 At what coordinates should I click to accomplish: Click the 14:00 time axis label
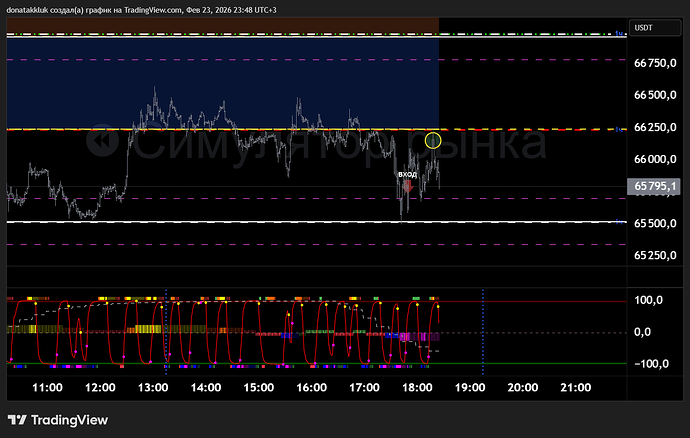(x=206, y=387)
